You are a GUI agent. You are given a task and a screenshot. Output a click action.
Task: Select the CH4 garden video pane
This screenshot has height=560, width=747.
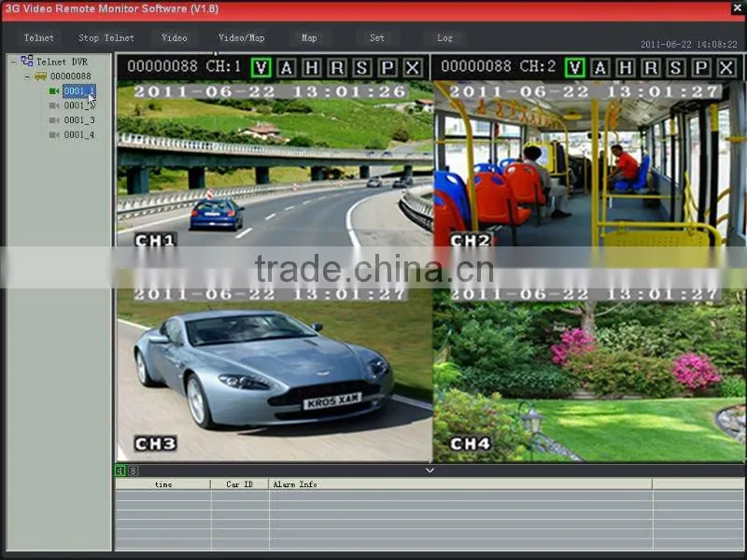click(x=588, y=375)
